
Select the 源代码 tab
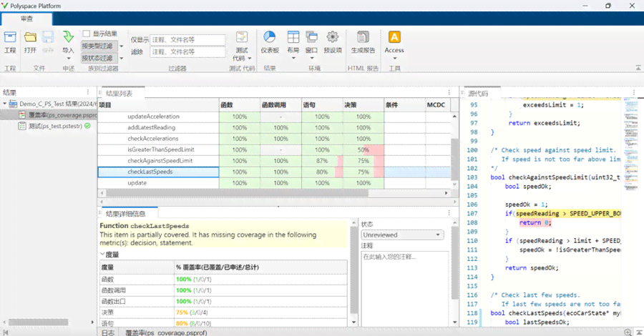[478, 94]
